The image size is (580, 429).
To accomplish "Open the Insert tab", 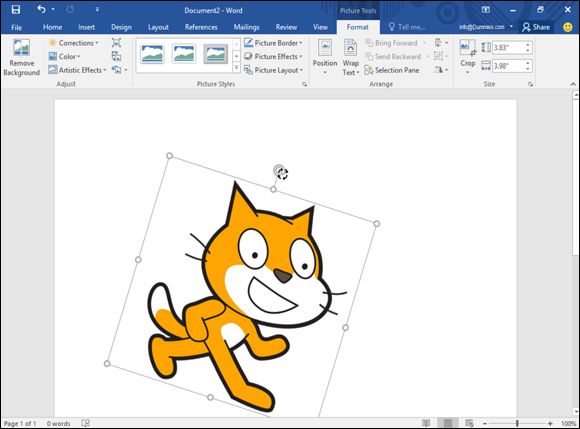I will pos(86,27).
